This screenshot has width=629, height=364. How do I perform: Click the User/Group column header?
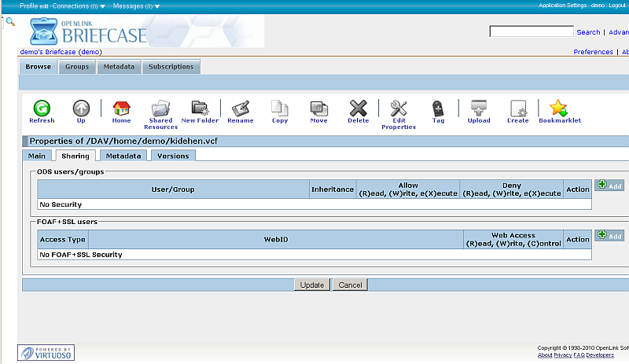(x=173, y=189)
